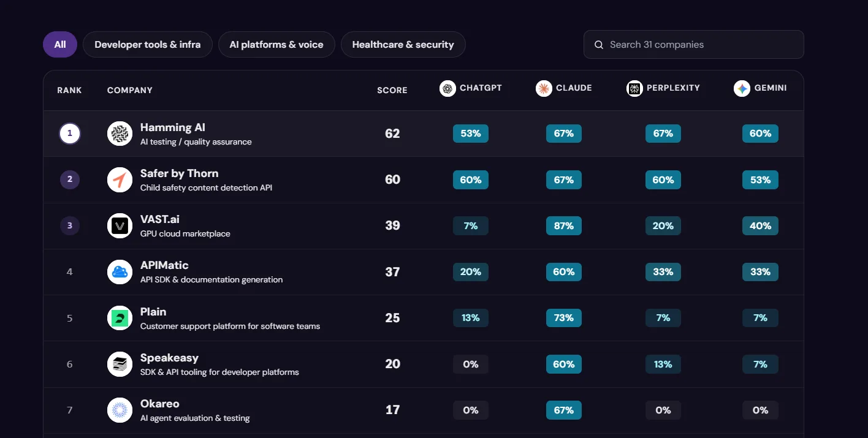Open the Safer by Thorn name
Viewport: 868px width, 438px height.
coord(180,173)
